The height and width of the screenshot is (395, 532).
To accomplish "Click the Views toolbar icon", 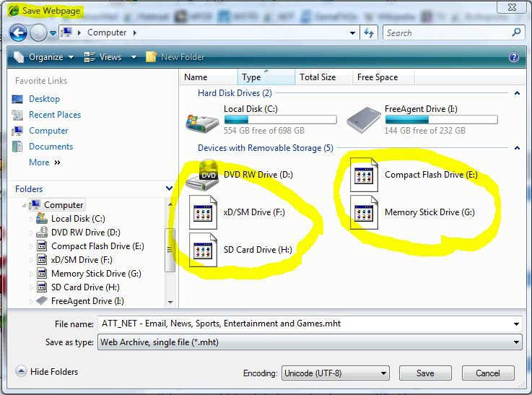I will (x=90, y=57).
